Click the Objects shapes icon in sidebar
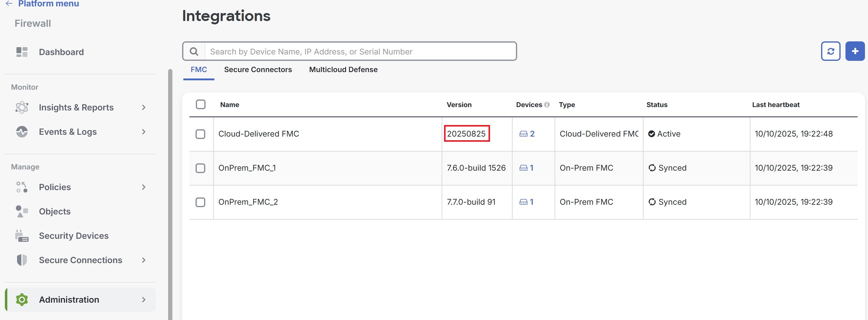The image size is (868, 320). pos(22,211)
